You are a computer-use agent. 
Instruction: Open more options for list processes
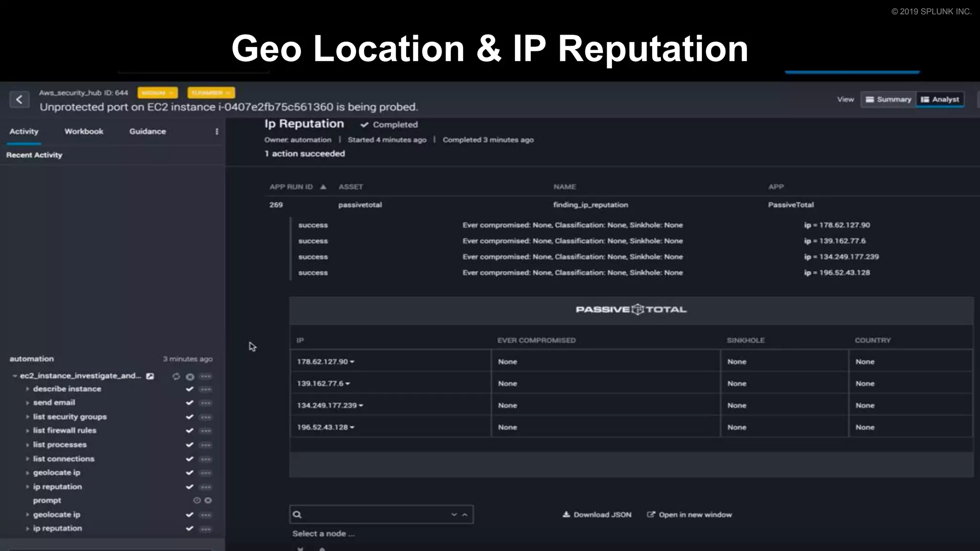(206, 445)
